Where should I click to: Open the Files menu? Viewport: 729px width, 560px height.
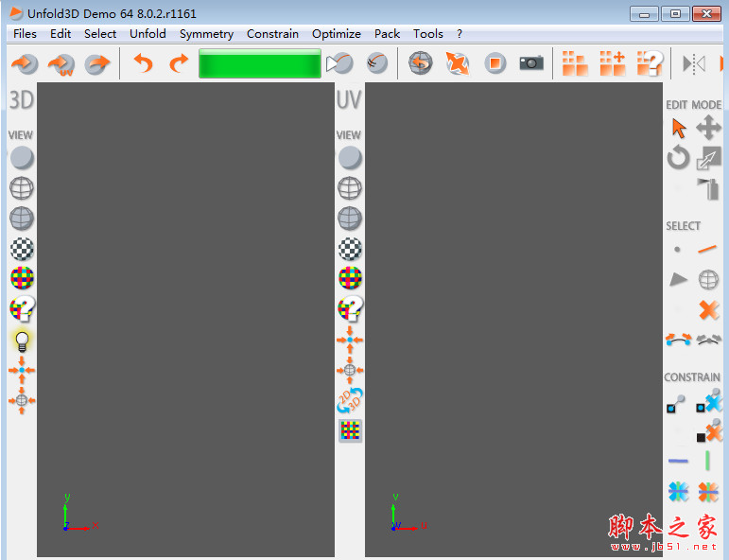(x=25, y=34)
